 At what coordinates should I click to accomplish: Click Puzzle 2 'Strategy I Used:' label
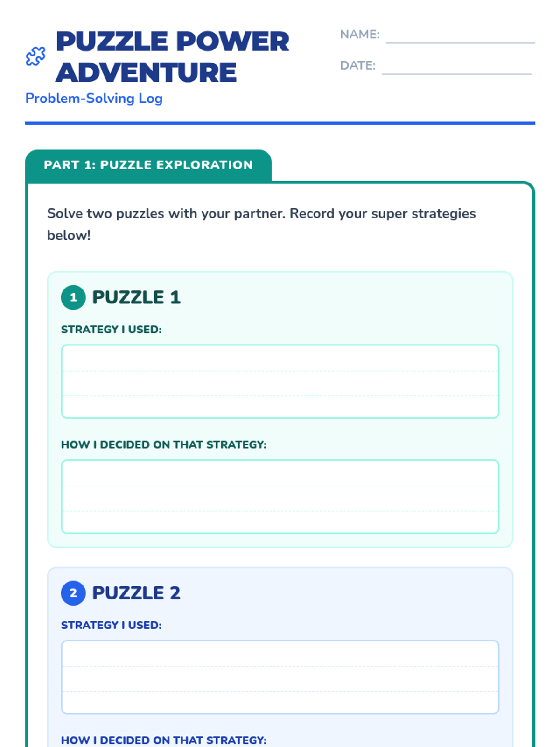pyautogui.click(x=111, y=625)
